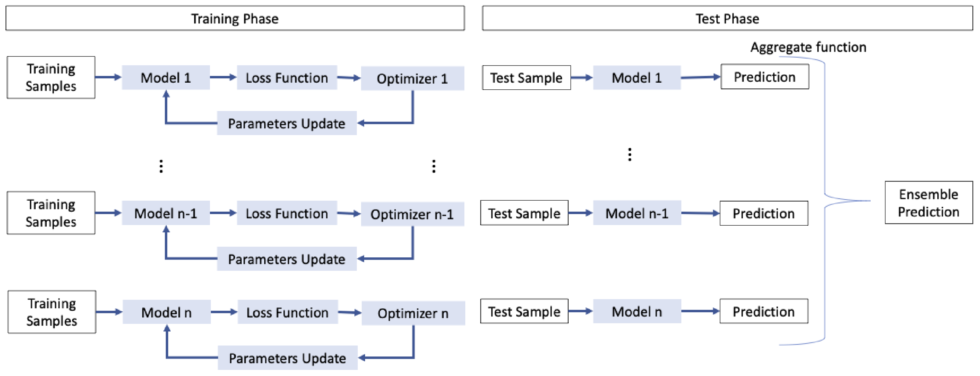
Task: Select the Model n-1 training box
Action: coord(165,213)
